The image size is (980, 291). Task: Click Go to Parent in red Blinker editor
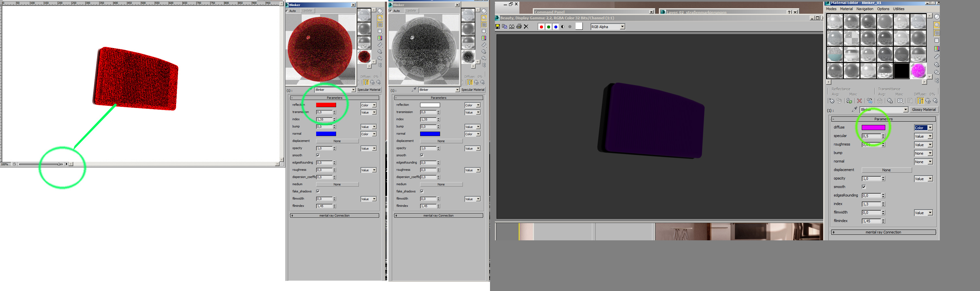point(372,82)
